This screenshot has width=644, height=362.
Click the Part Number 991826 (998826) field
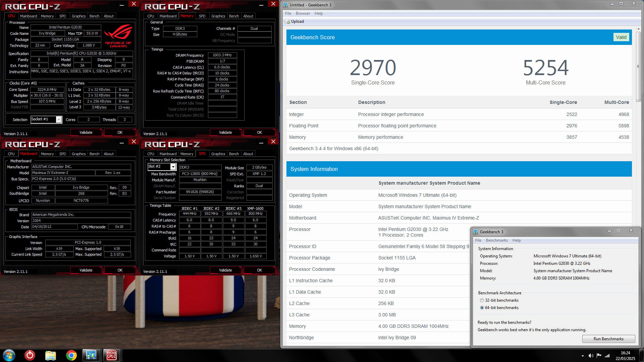(200, 192)
